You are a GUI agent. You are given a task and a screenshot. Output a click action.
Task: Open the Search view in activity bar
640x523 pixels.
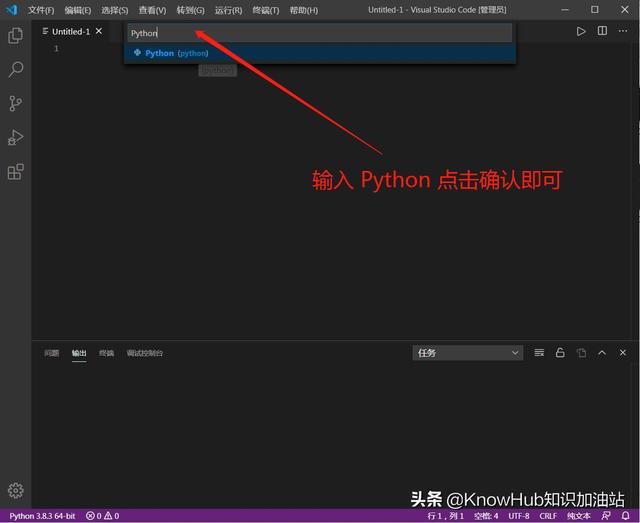16,69
